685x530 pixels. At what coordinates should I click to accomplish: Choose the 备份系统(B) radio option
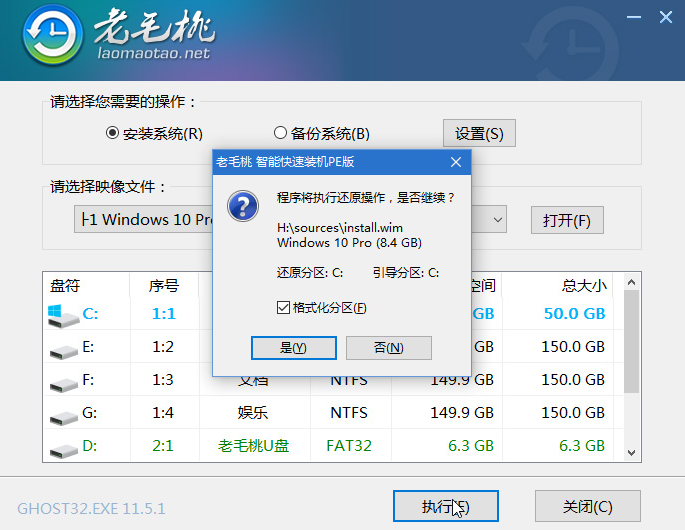click(x=281, y=133)
